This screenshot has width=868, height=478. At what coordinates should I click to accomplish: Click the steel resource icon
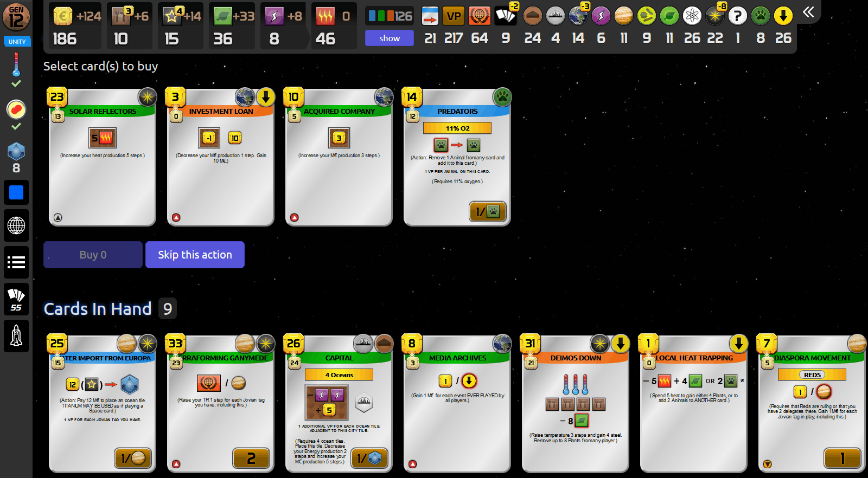(120, 16)
